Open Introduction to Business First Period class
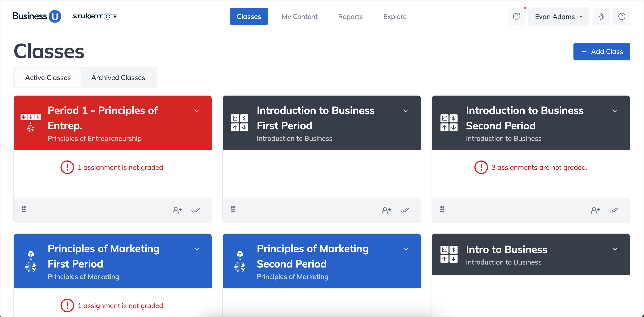This screenshot has height=317, width=644. (x=315, y=118)
